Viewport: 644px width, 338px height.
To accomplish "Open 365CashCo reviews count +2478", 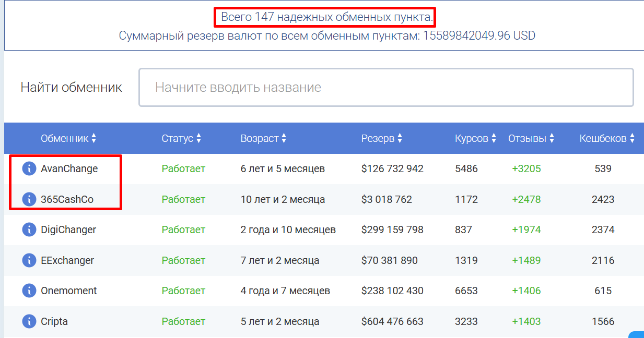I will coord(526,199).
